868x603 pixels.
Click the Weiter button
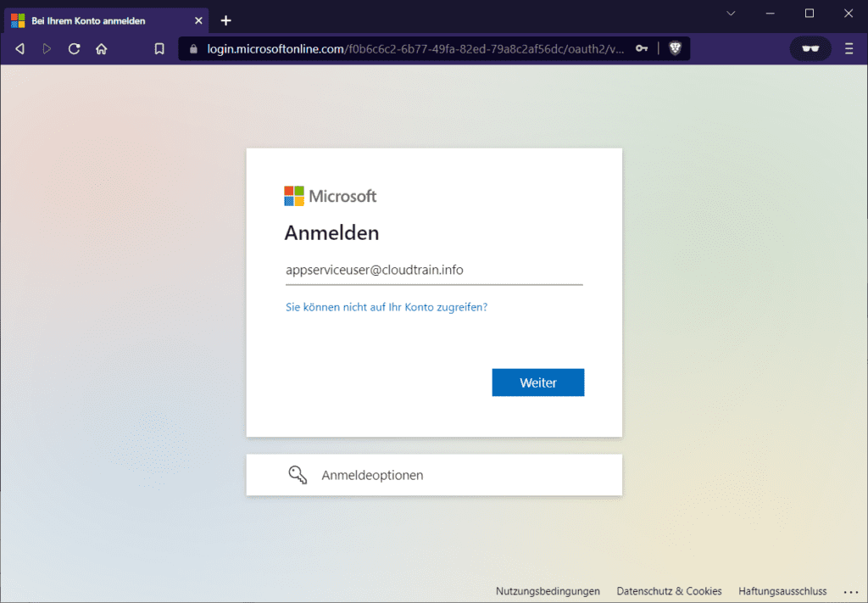(x=538, y=382)
